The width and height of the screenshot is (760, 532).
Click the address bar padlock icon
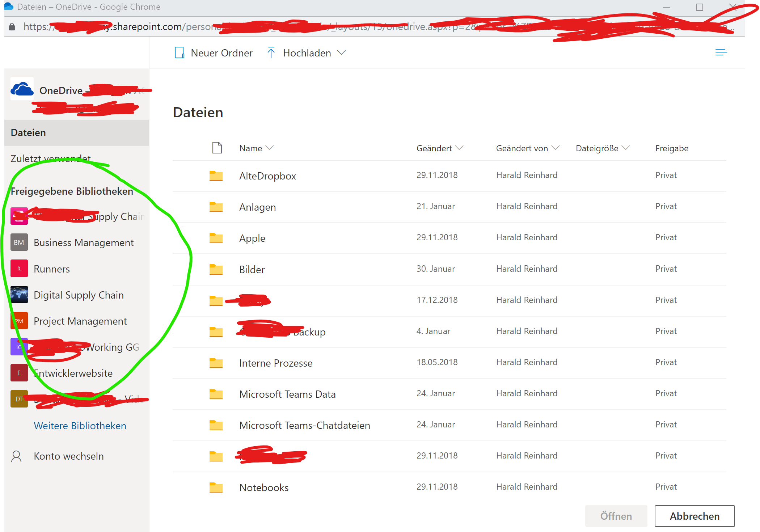(12, 27)
